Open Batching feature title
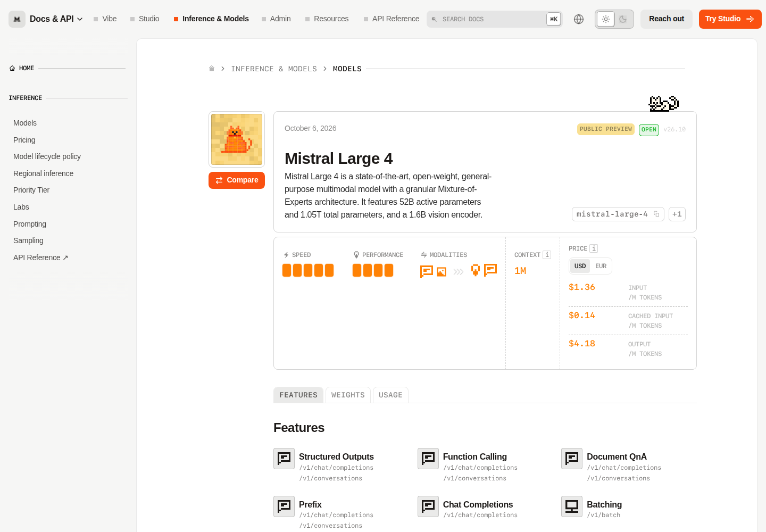The height and width of the screenshot is (532, 766). click(x=604, y=505)
